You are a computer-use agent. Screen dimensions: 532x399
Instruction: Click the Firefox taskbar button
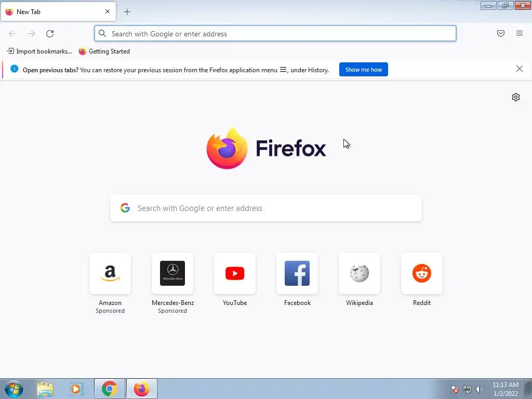(142, 389)
